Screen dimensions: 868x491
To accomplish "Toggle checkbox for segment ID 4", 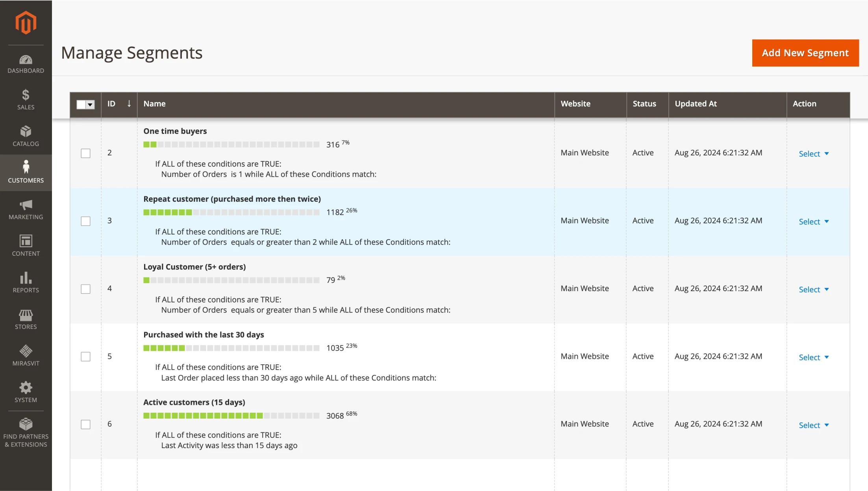I will tap(85, 288).
